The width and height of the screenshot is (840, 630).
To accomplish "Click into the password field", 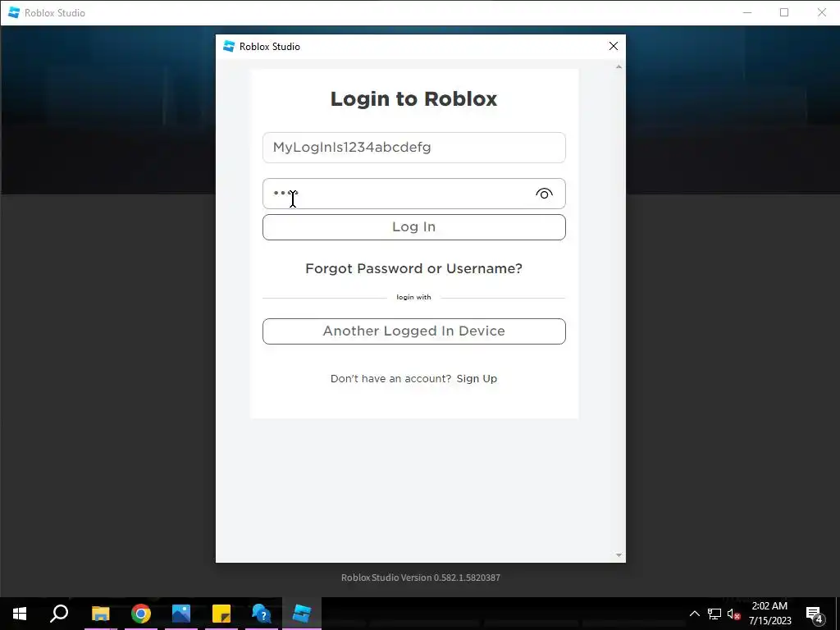I will [x=414, y=194].
